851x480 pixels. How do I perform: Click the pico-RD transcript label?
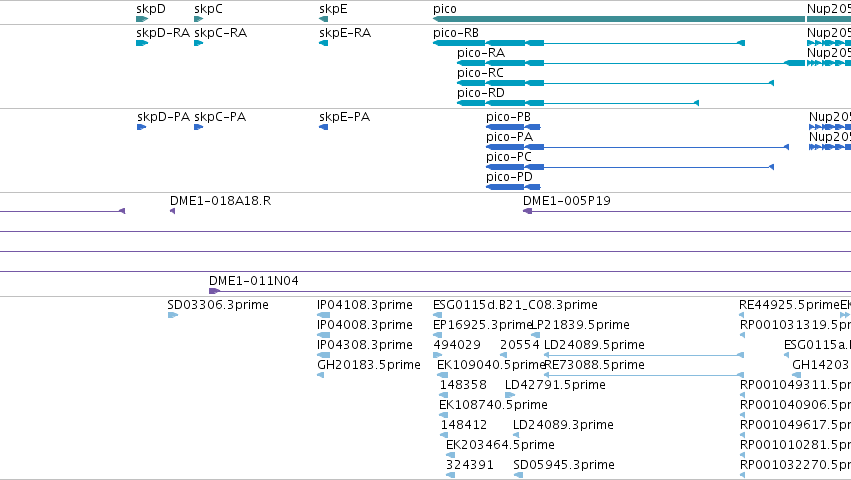pyautogui.click(x=481, y=93)
